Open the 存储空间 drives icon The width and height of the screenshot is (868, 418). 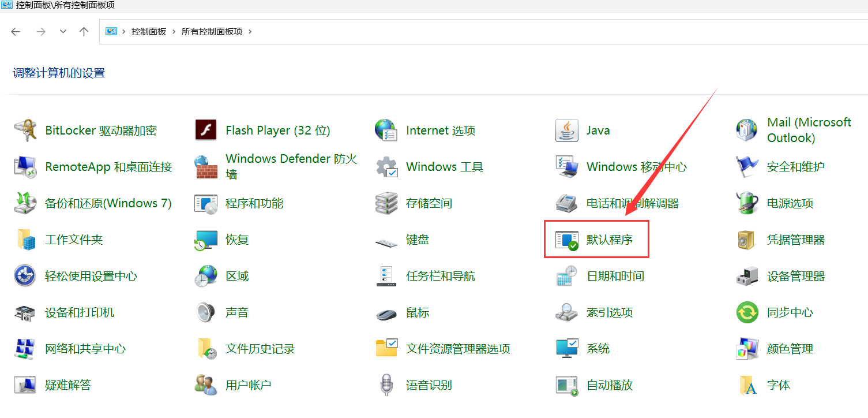click(x=386, y=203)
